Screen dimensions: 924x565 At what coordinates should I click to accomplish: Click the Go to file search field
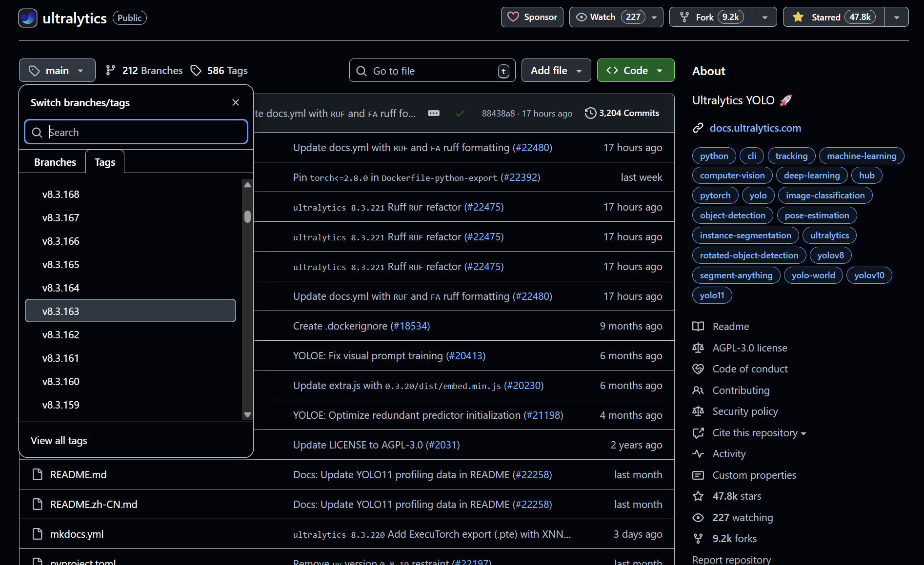click(432, 71)
